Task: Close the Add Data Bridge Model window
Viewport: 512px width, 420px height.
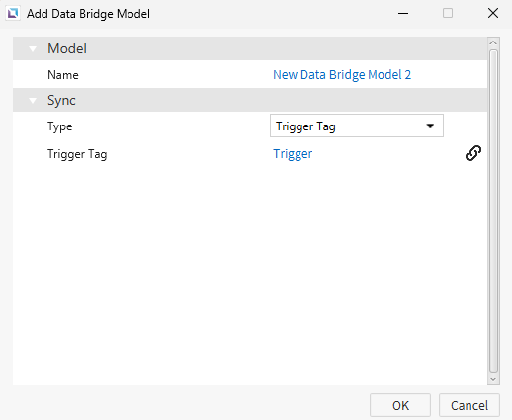Action: (493, 13)
